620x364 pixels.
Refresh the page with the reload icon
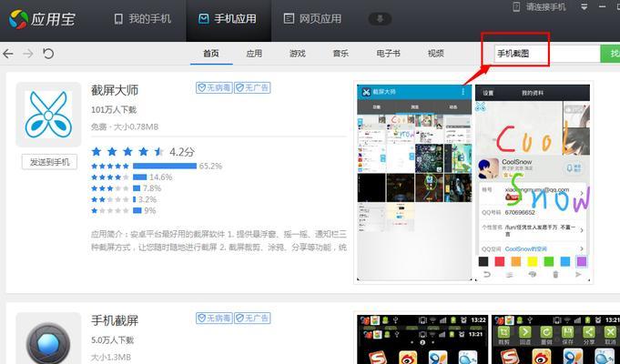pos(48,54)
